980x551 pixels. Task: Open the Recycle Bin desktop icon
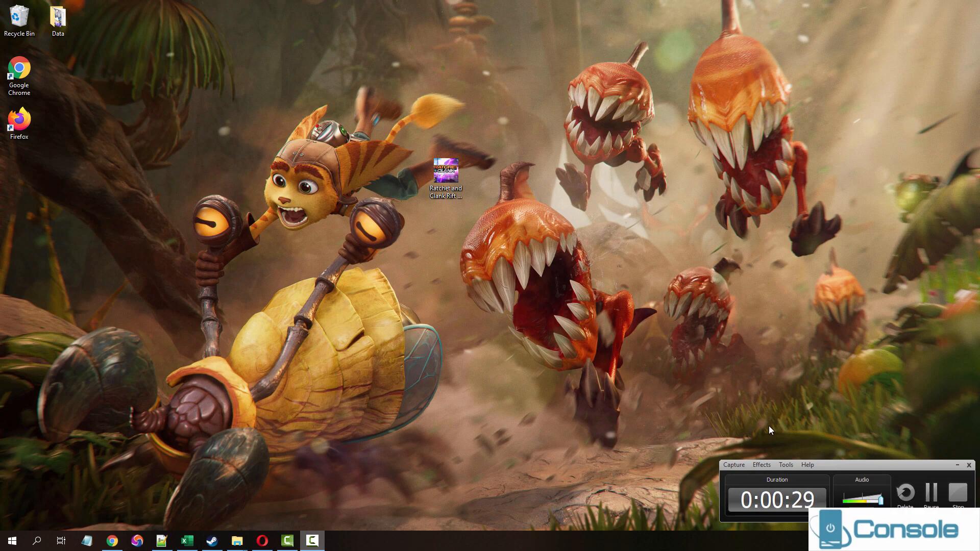pyautogui.click(x=19, y=20)
